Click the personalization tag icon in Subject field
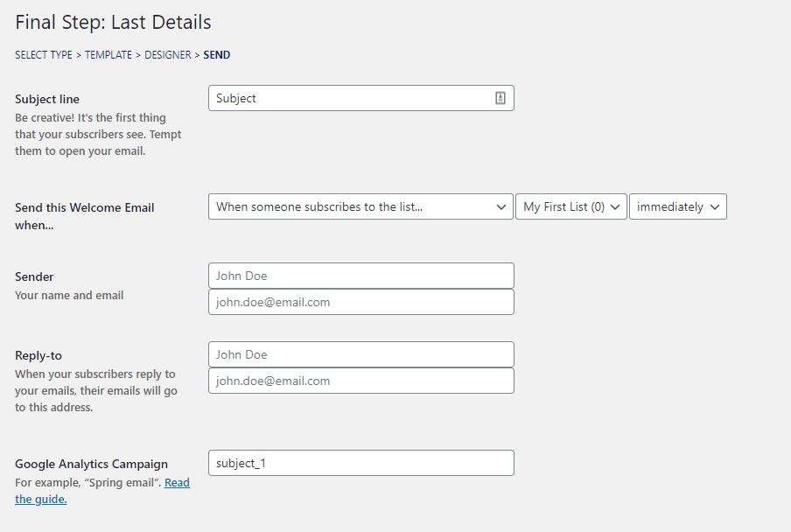Screen dimensions: 791x532 point(500,98)
